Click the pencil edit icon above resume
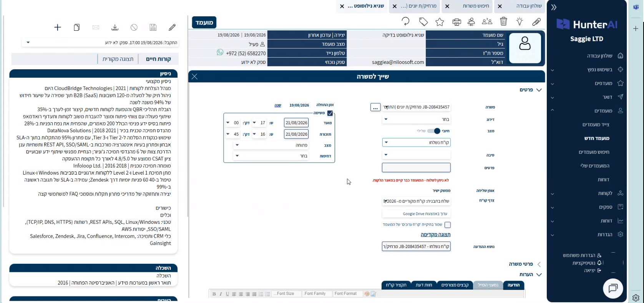This screenshot has width=644, height=303. 172,27
